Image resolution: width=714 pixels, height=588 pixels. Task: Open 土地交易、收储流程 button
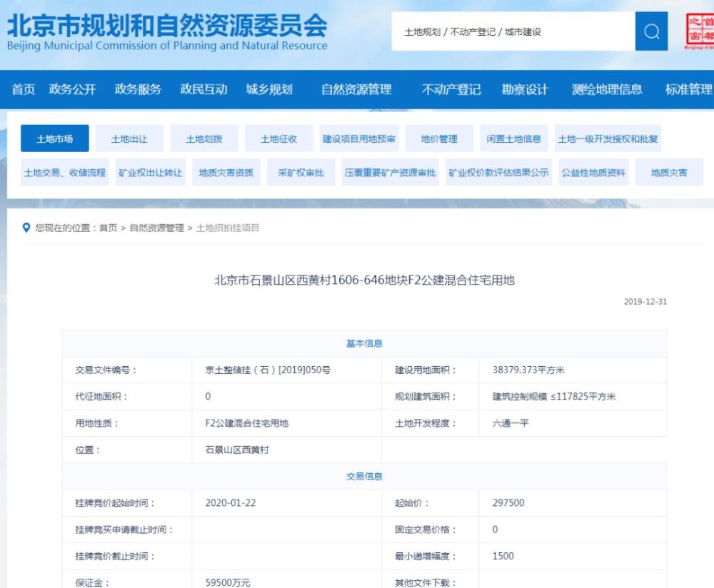[x=65, y=172]
